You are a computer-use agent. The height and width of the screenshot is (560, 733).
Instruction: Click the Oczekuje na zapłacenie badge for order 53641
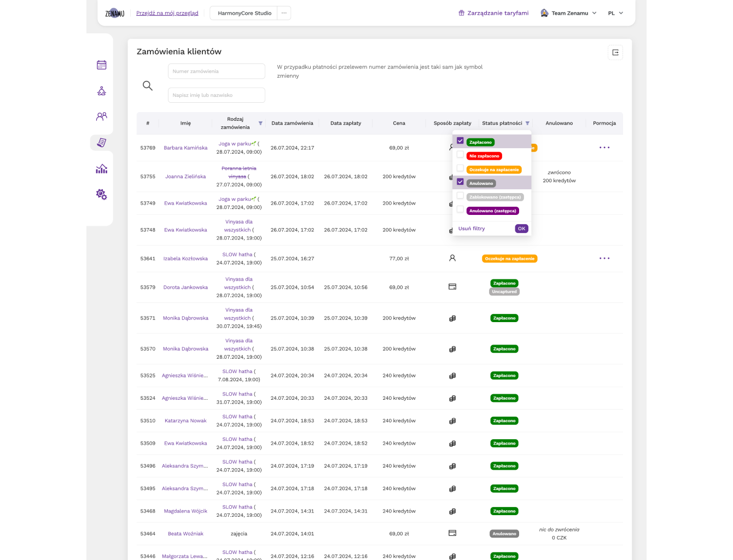coord(510,259)
